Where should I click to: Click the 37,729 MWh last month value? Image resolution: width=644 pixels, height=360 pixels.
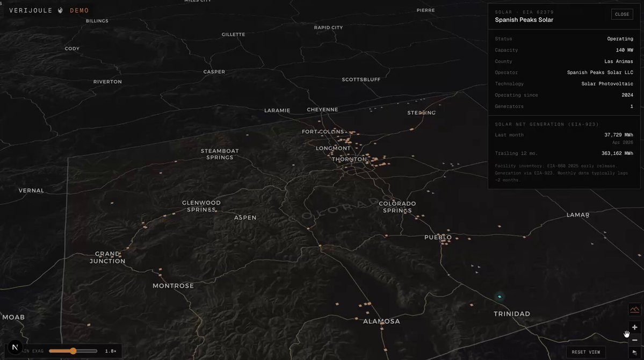[x=619, y=135]
